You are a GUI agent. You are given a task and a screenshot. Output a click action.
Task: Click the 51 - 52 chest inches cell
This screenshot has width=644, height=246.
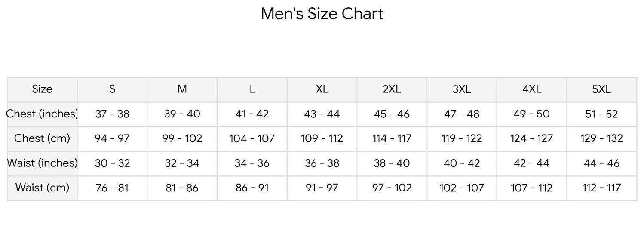601,114
